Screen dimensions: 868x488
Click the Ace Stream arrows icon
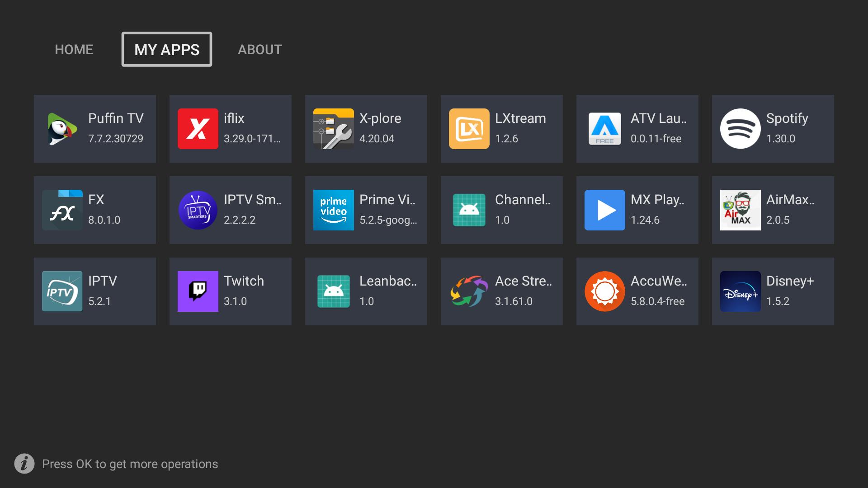pyautogui.click(x=469, y=291)
